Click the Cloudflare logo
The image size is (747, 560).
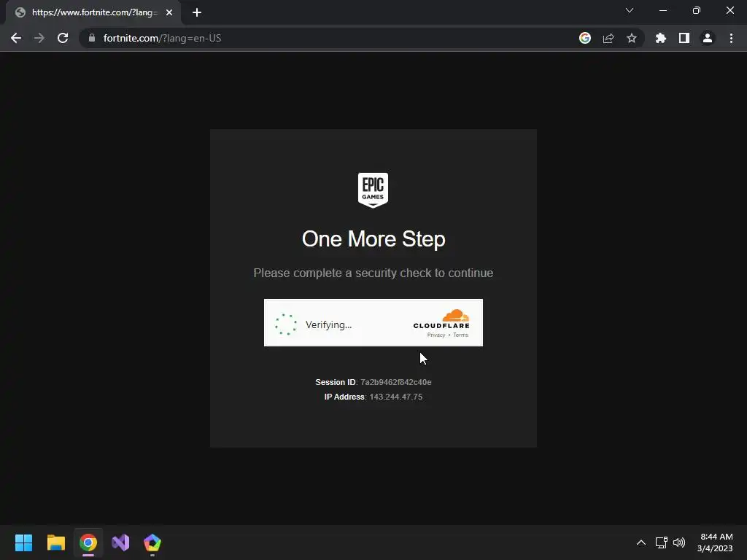pos(441,319)
